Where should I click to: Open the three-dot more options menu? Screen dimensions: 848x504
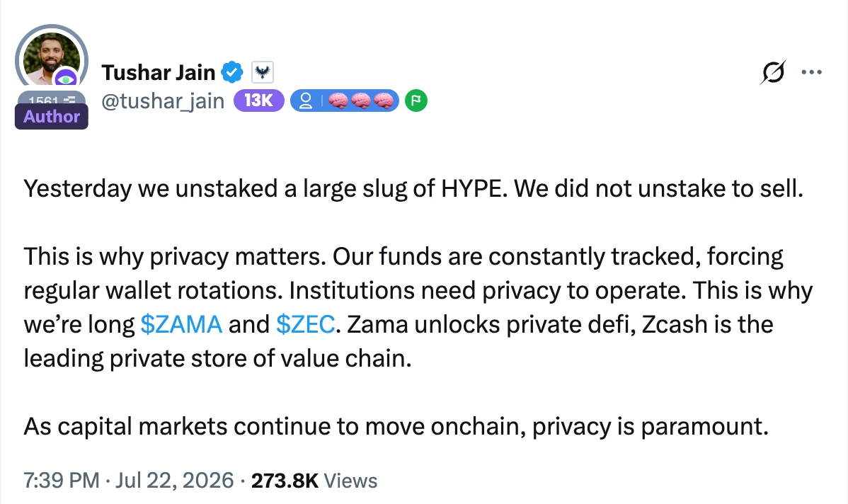(x=812, y=72)
